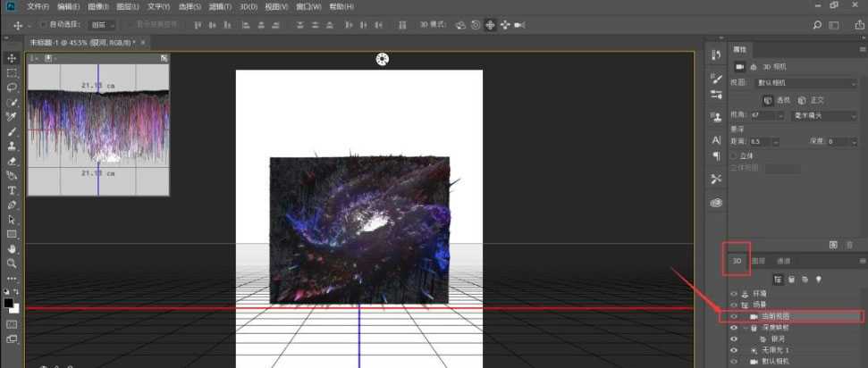The height and width of the screenshot is (368, 868).
Task: Select the Rectangular Marquee tool
Action: coord(13,73)
